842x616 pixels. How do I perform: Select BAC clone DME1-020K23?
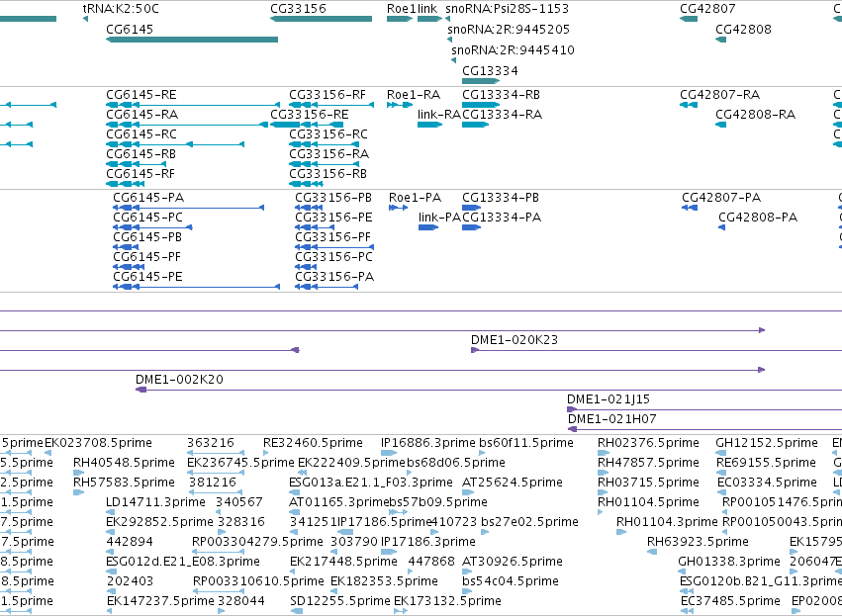pos(515,340)
